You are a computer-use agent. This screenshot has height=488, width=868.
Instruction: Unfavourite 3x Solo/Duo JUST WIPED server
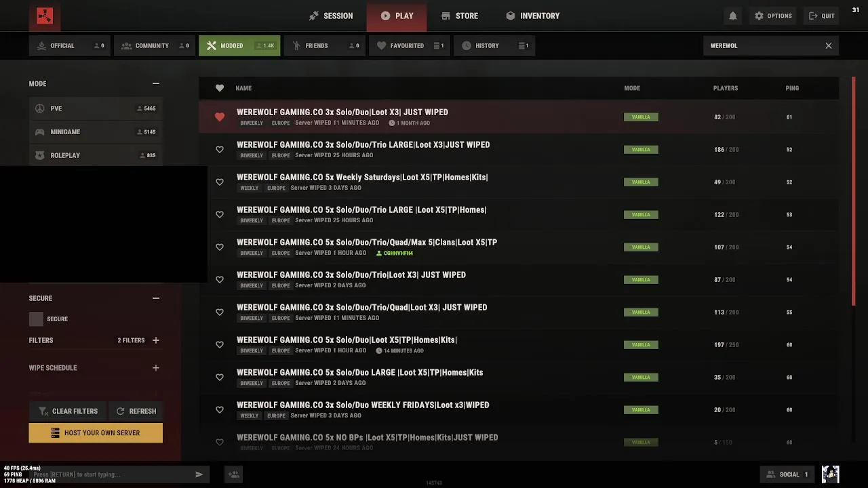(220, 117)
